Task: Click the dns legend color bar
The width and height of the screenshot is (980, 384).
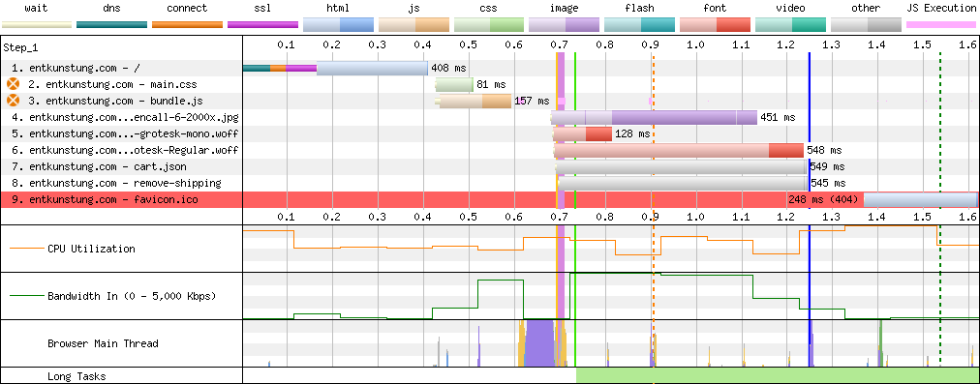Action: coord(112,25)
